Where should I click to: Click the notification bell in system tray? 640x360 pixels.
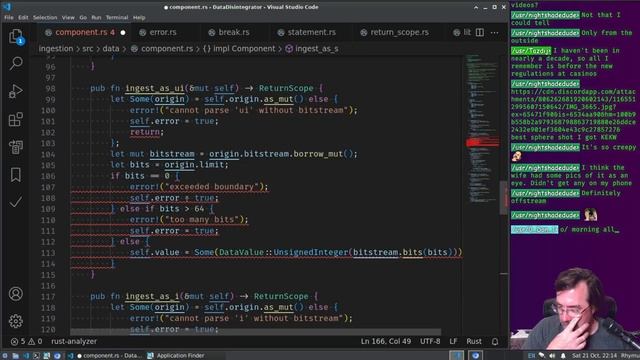pos(562,356)
